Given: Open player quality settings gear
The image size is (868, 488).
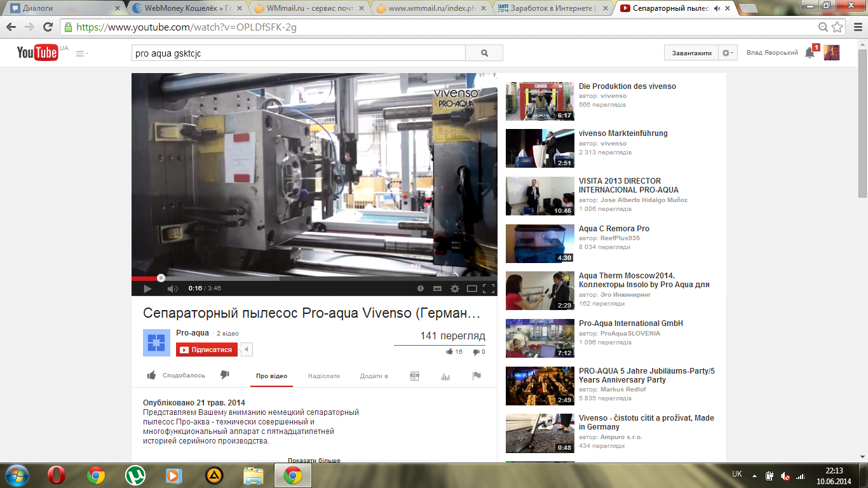Looking at the screenshot, I should click(455, 288).
